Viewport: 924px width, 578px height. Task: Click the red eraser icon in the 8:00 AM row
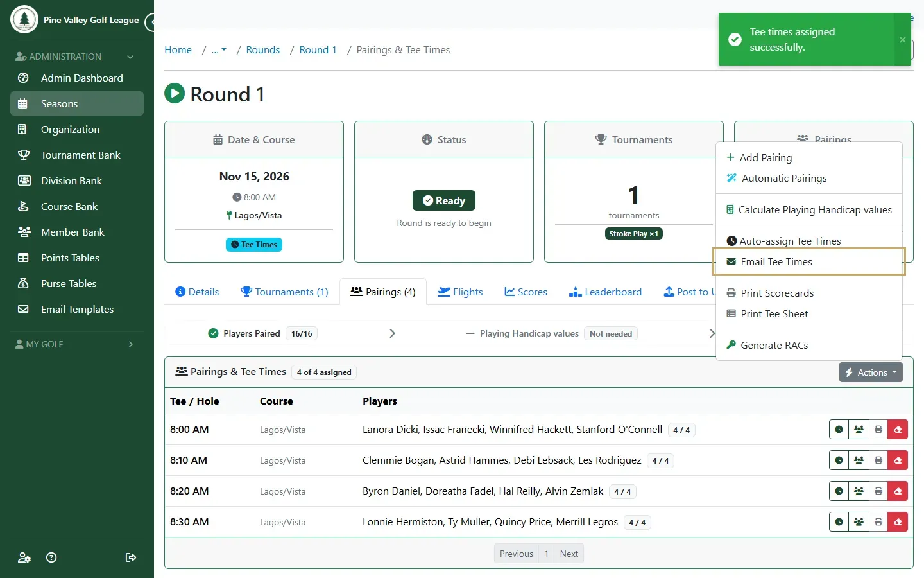(898, 430)
